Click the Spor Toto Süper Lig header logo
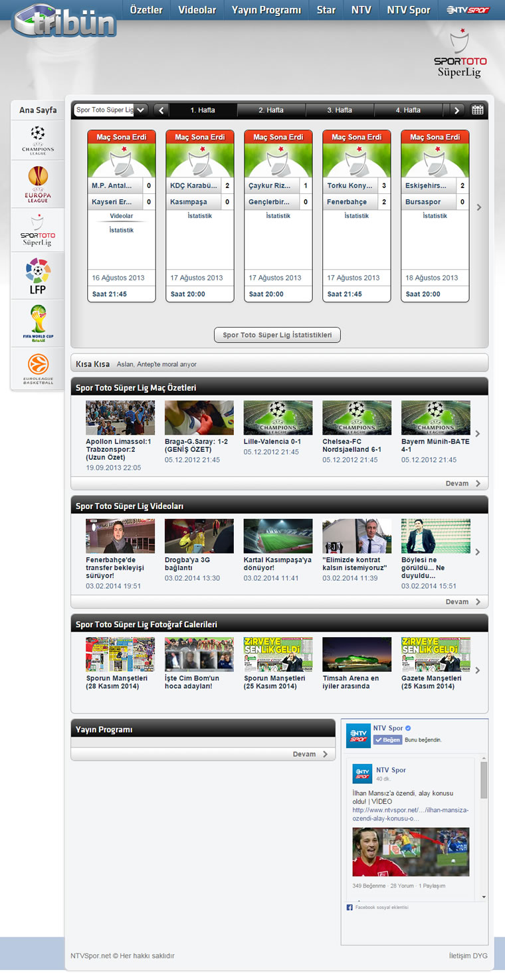Screen dimensions: 505x980 click(460, 54)
